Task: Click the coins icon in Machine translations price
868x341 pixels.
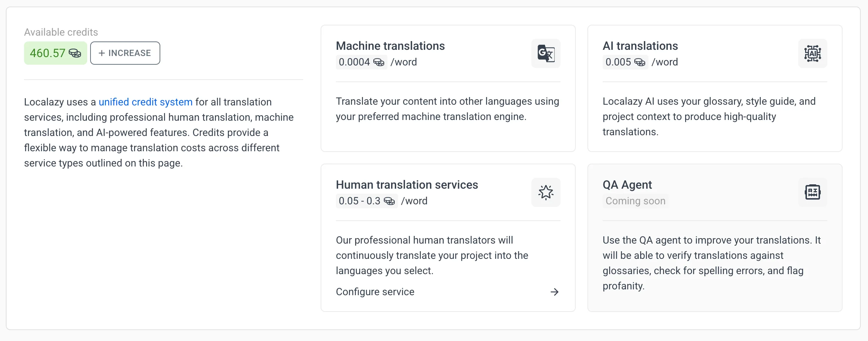Action: pyautogui.click(x=379, y=63)
